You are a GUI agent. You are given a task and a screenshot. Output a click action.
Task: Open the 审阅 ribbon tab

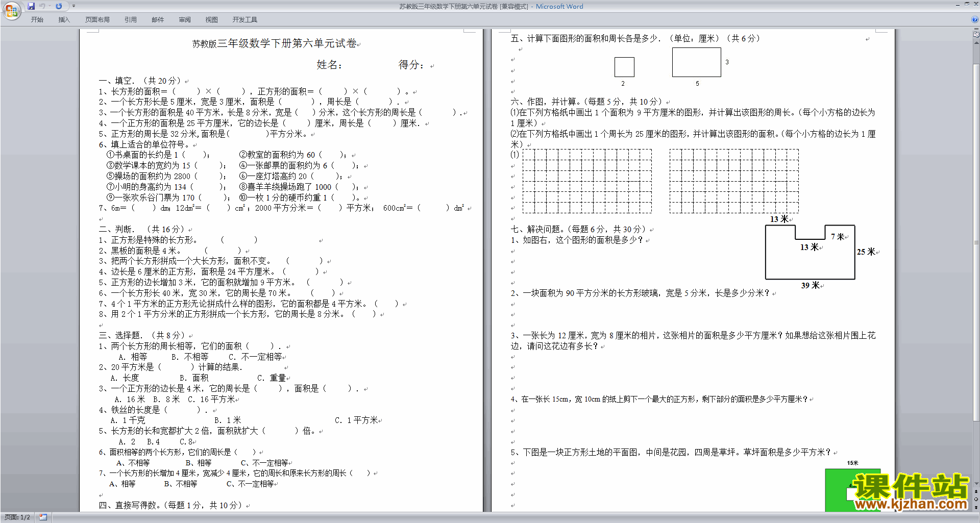(185, 20)
